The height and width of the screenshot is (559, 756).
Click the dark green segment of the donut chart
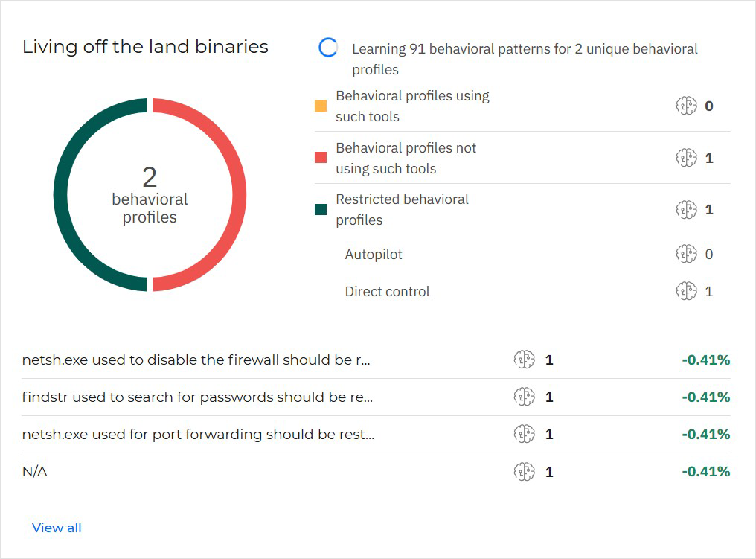[62, 195]
